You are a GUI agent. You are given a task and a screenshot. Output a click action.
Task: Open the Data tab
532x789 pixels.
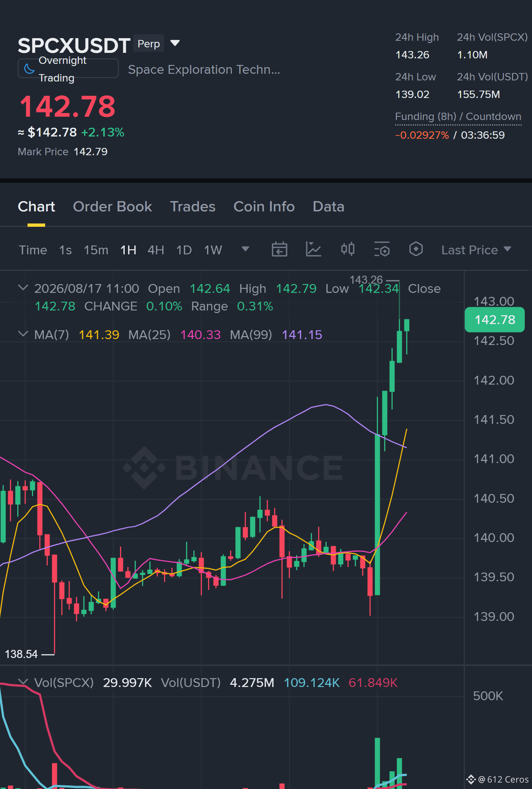coord(328,207)
